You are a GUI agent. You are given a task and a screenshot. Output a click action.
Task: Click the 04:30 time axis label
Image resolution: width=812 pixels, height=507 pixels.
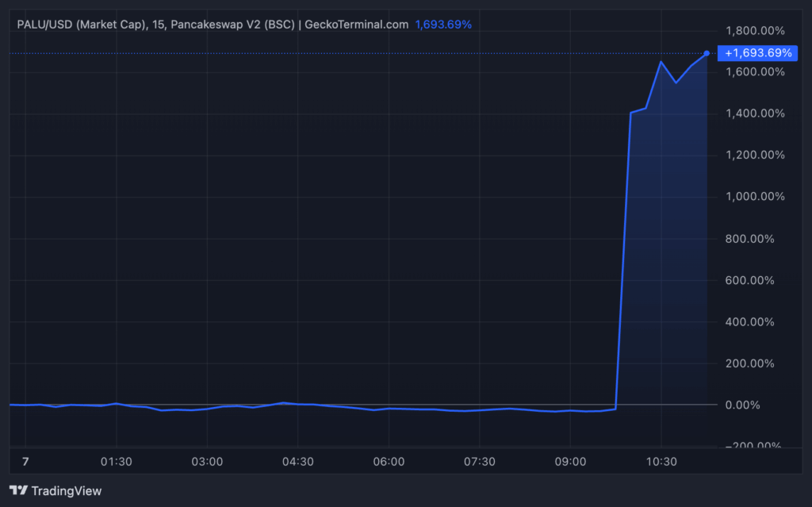[x=297, y=462]
